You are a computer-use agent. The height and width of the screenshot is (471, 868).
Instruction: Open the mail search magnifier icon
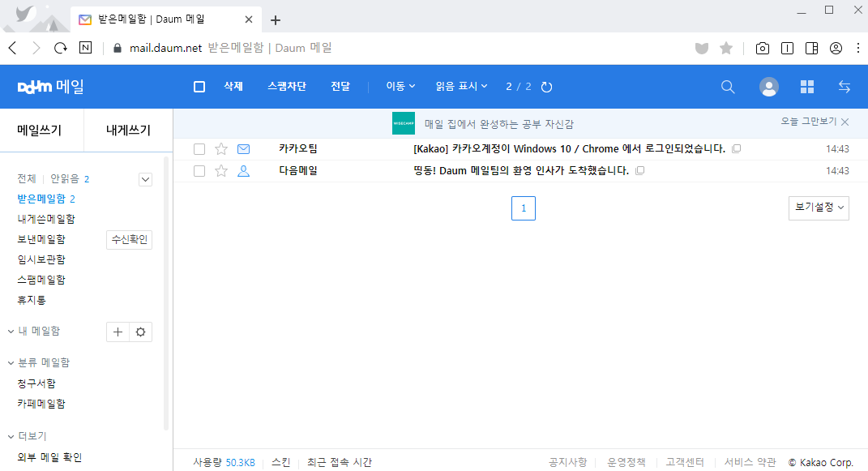click(728, 87)
